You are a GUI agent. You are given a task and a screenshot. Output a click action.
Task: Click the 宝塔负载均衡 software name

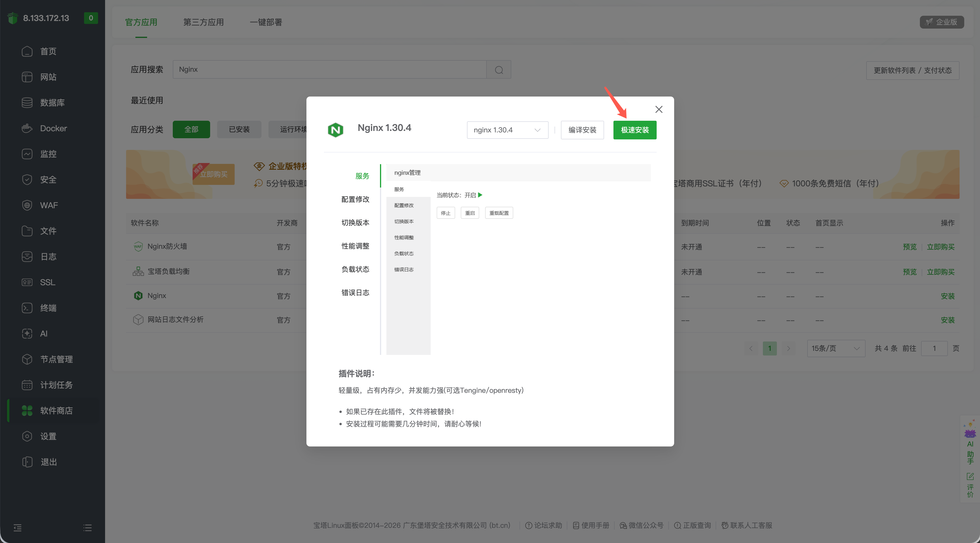click(x=168, y=271)
